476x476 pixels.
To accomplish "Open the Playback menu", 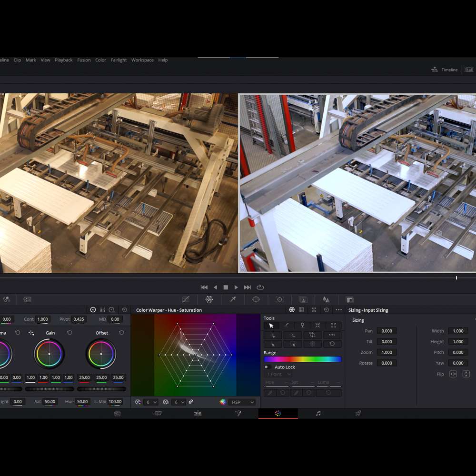I will [x=63, y=60].
